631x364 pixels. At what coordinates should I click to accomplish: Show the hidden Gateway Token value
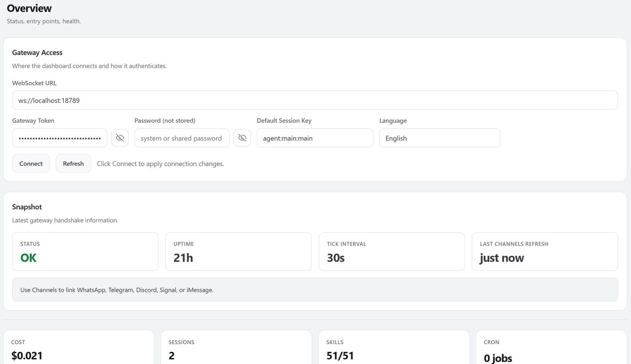click(x=120, y=138)
